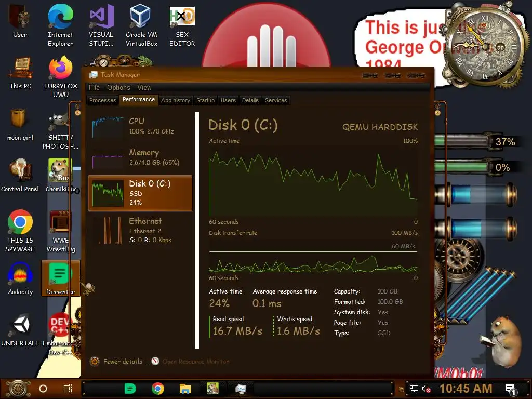Open the VISUAL STUPI... desktop shortcut
This screenshot has height=399, width=532.
click(101, 25)
